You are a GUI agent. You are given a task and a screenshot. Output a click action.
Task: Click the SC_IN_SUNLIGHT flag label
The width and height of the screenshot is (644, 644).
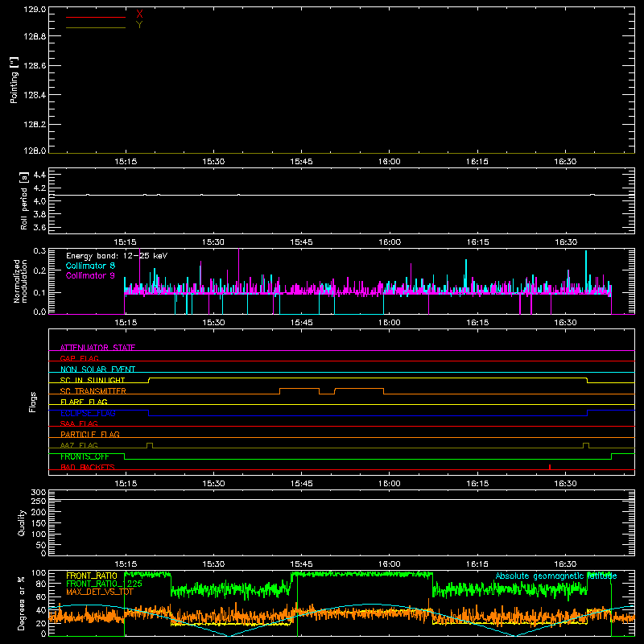coord(93,380)
